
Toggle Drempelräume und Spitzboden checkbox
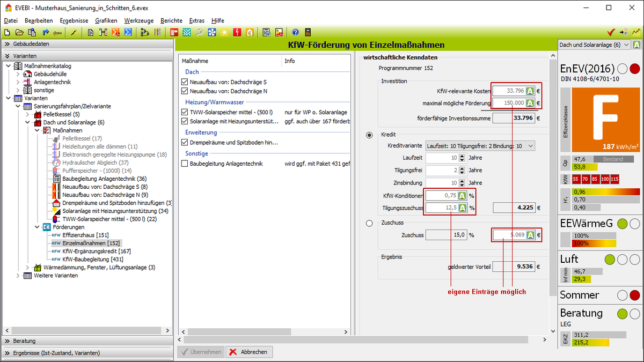185,143
